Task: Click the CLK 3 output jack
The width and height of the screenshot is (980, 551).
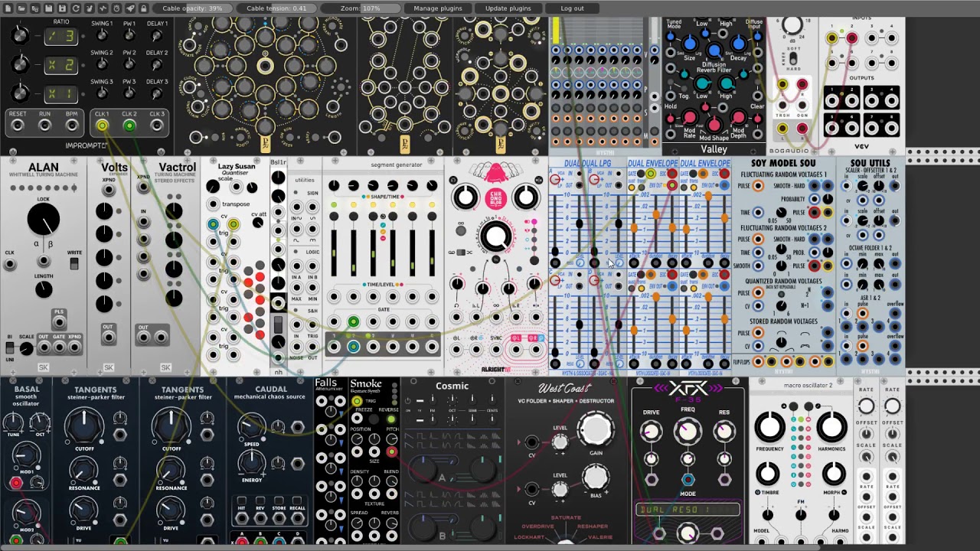Action: tap(157, 126)
